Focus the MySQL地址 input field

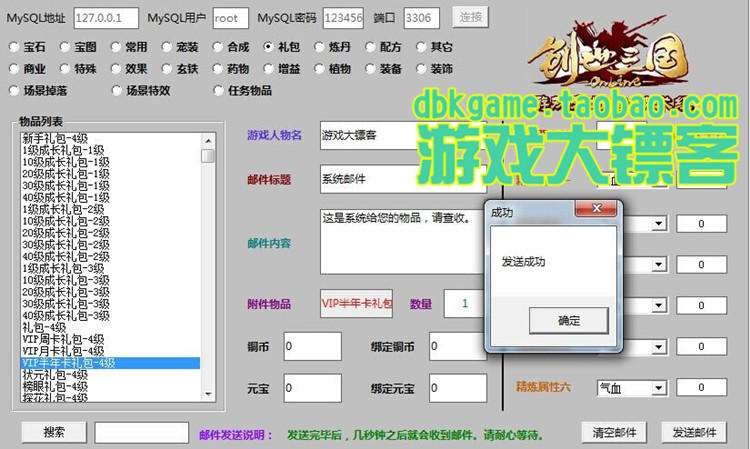pos(106,18)
